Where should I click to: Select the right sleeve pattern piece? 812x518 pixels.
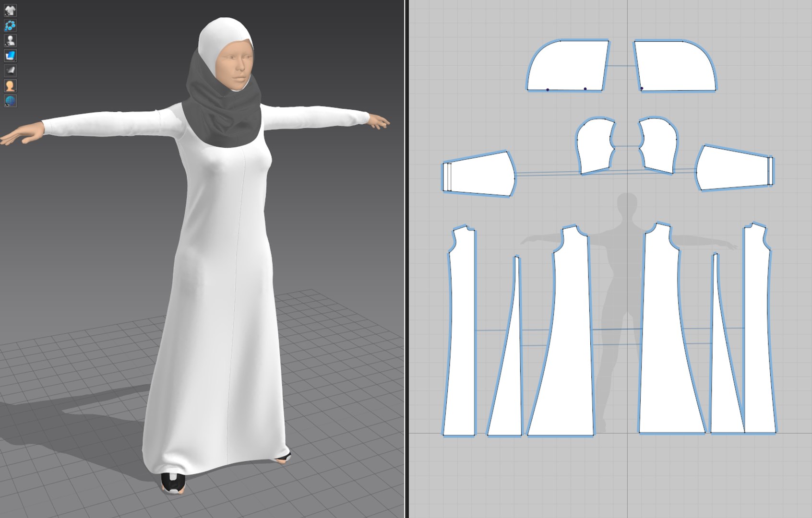click(735, 168)
